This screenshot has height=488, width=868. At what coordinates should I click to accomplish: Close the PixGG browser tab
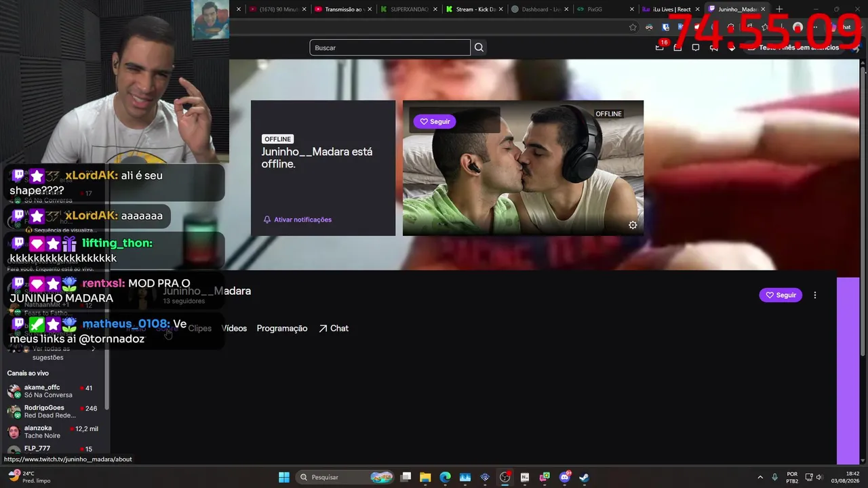tap(632, 9)
